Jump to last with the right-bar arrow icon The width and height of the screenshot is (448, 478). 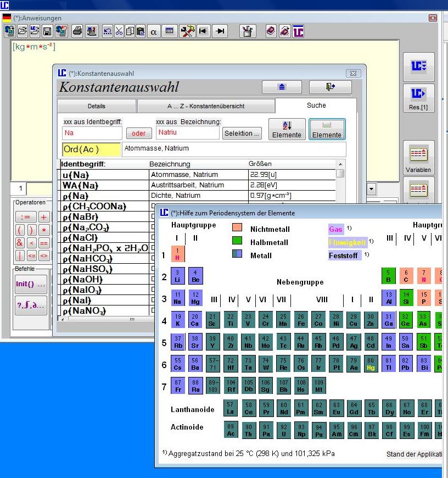(x=220, y=31)
